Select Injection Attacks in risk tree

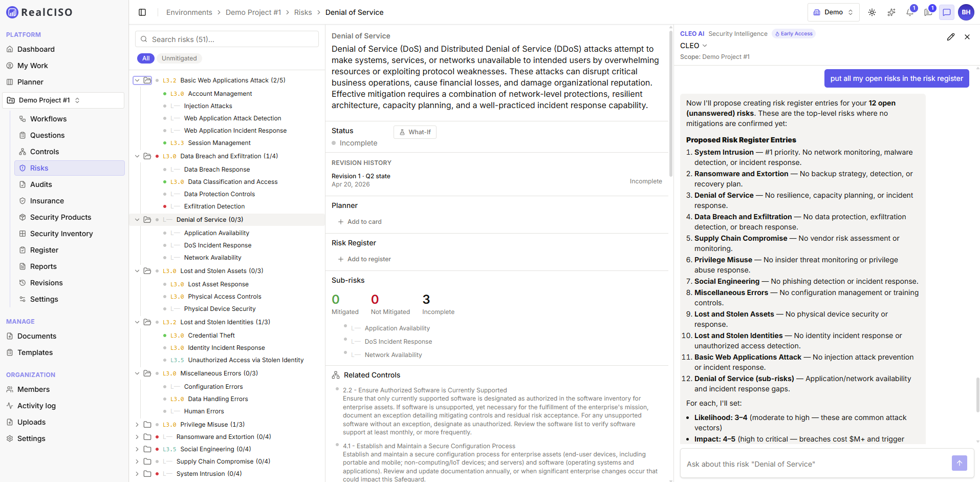(x=208, y=106)
